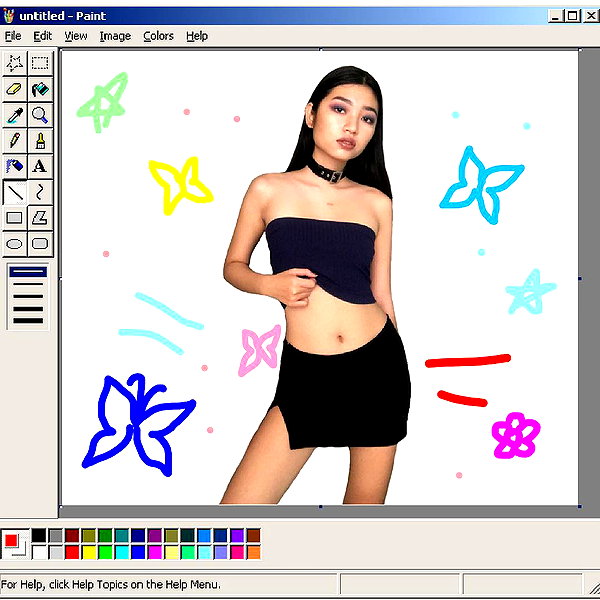600x600 pixels.
Task: Maximize the Paint window
Action: (572, 16)
